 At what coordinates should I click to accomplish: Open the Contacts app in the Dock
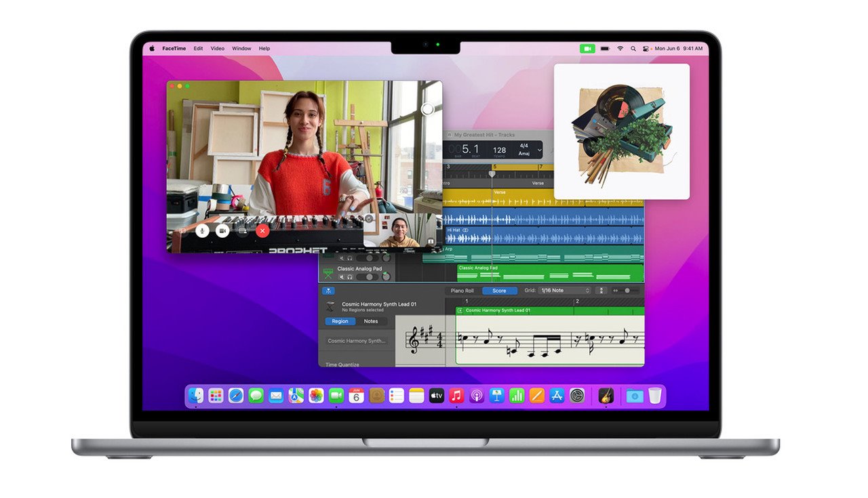(x=377, y=396)
